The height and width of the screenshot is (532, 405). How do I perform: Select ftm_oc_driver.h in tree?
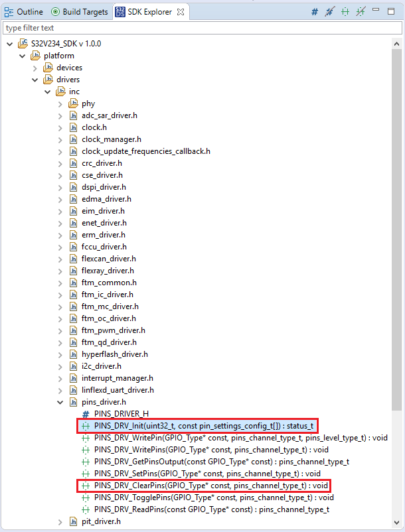tap(109, 318)
